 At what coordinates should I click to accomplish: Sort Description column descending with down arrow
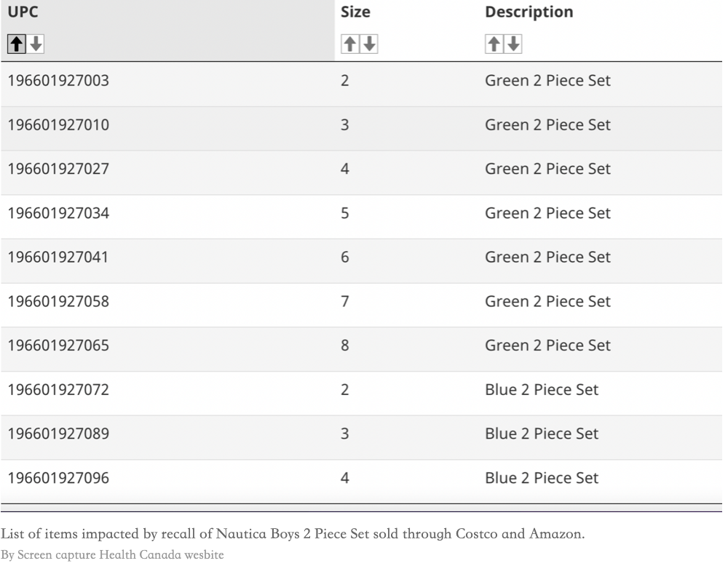[513, 44]
